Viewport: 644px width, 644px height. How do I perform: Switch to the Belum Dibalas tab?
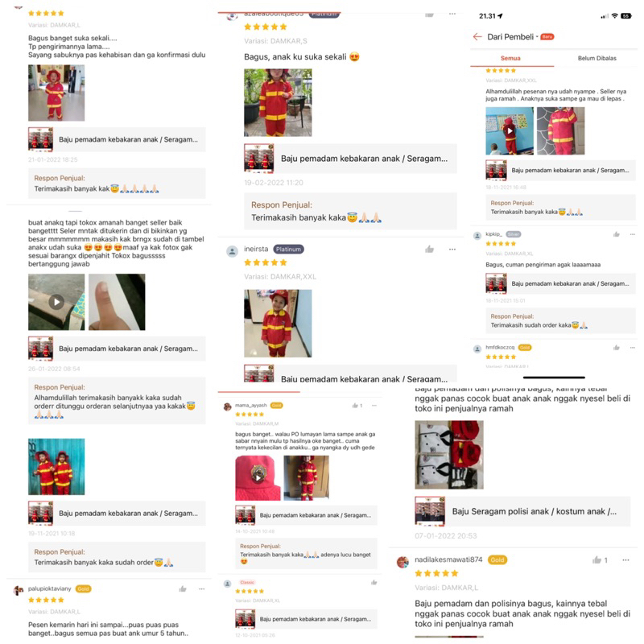597,58
